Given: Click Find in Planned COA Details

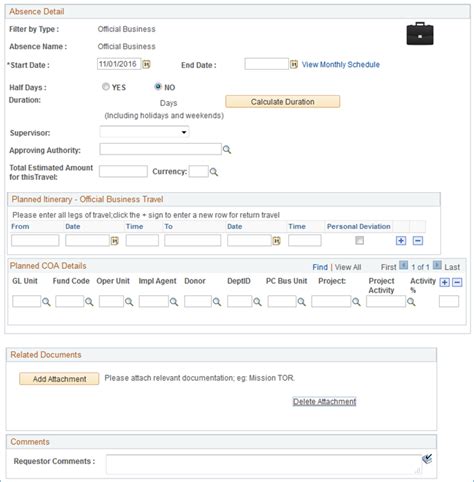Looking at the screenshot, I should tap(320, 267).
